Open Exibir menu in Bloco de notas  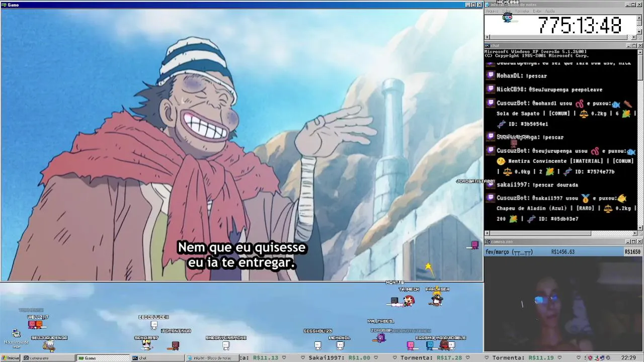pos(537,11)
